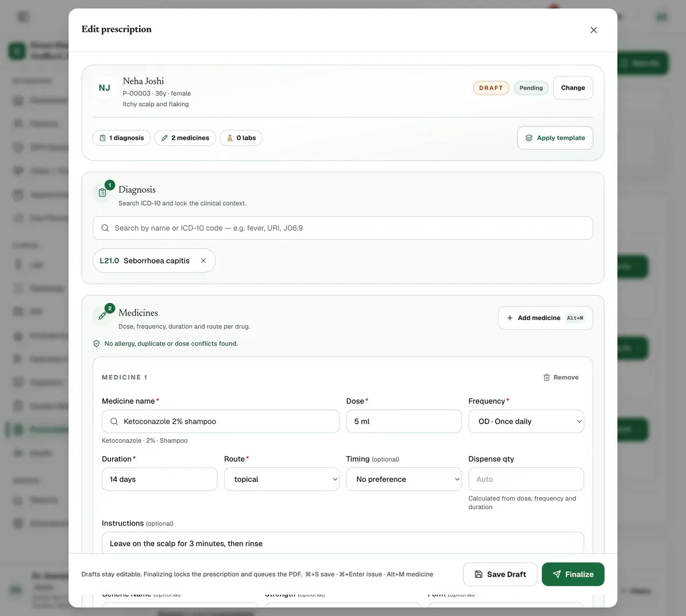Edit the Medicine name field
Image resolution: width=686 pixels, height=616 pixels.
coord(221,421)
